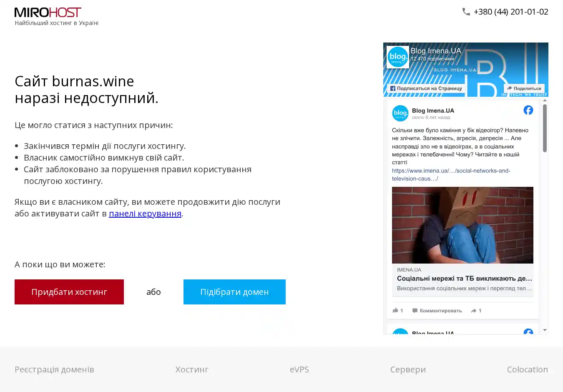This screenshot has height=392, width=563.
Task: Click the social-networks article link in post
Action: 451,175
